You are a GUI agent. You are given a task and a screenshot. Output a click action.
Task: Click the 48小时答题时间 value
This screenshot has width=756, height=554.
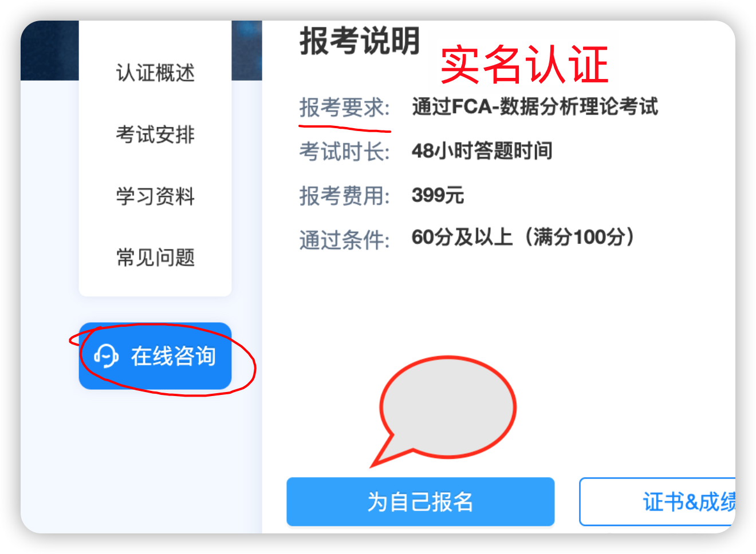click(482, 151)
